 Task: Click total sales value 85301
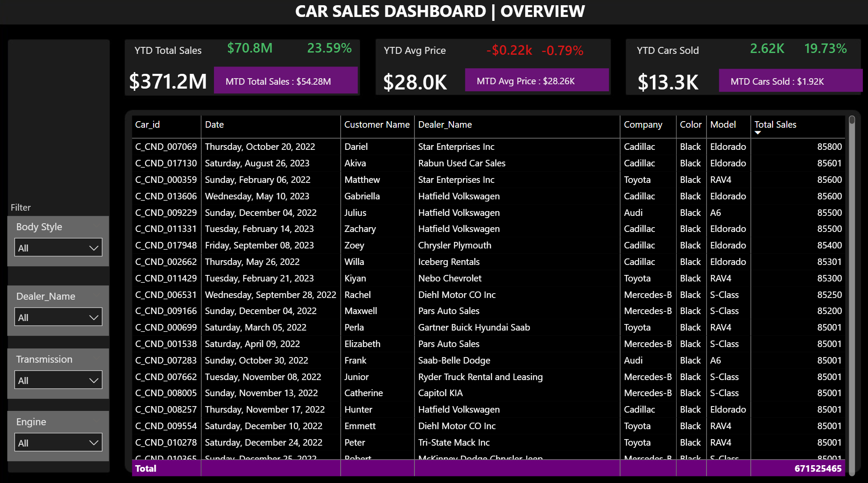point(829,262)
